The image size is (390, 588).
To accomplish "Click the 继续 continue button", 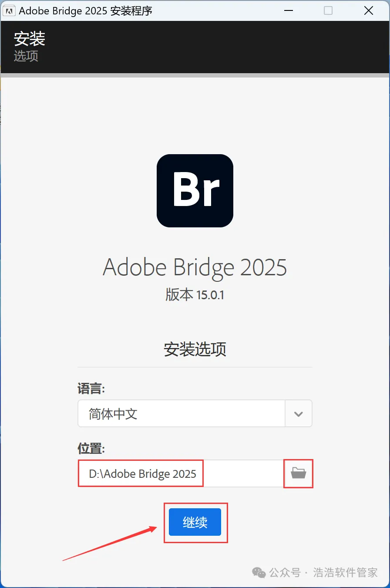I will [x=195, y=522].
